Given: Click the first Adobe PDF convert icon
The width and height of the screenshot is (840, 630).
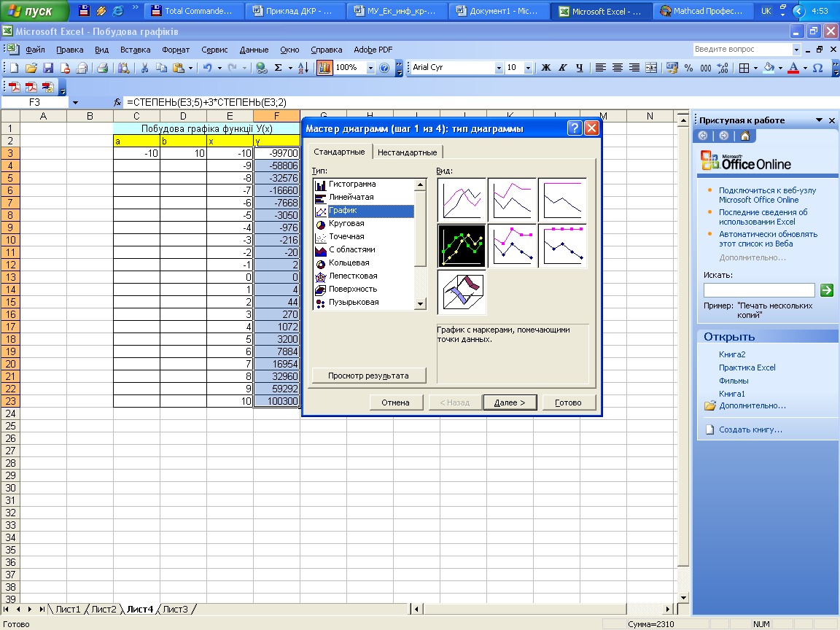Looking at the screenshot, I should pyautogui.click(x=15, y=87).
